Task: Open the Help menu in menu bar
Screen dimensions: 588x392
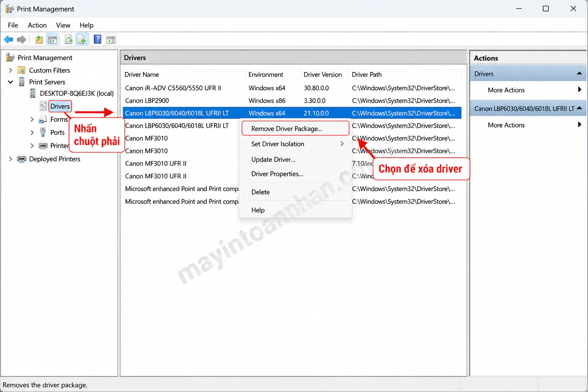Action: click(x=87, y=25)
